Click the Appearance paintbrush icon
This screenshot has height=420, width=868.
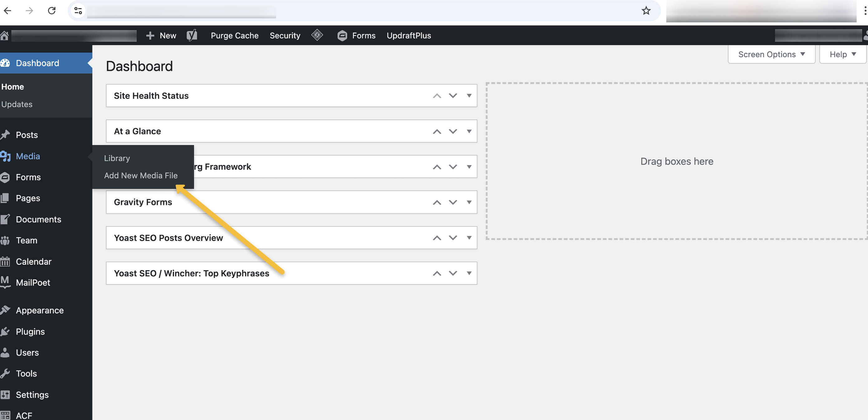(5, 310)
